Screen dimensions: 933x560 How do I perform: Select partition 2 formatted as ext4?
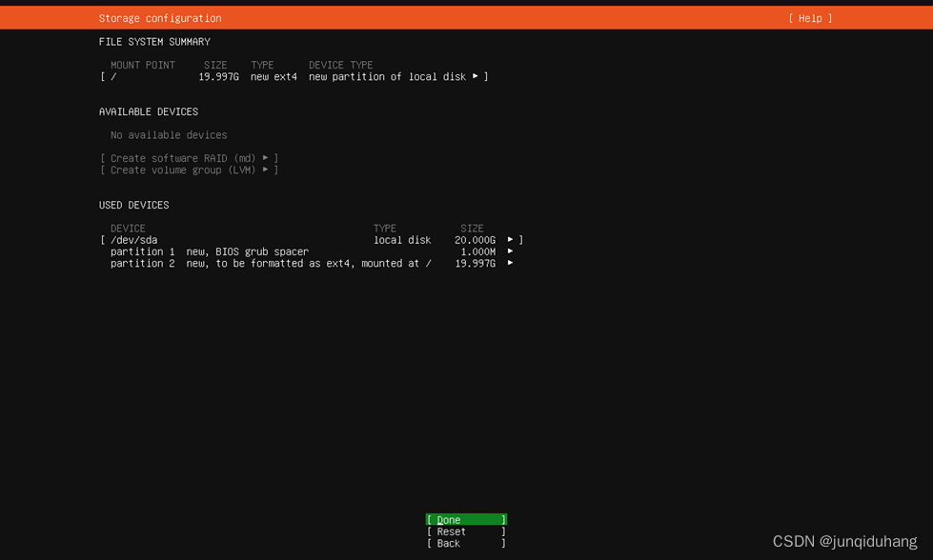coord(271,264)
